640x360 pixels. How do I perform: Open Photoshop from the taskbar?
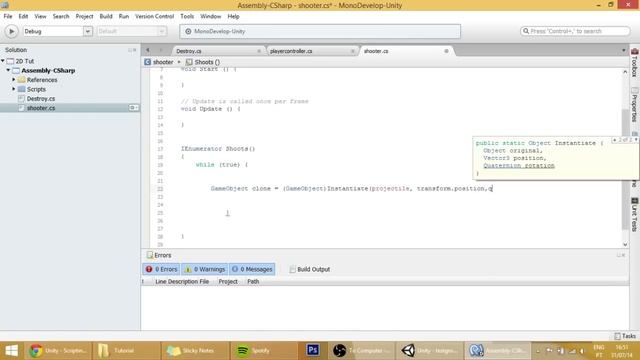(x=313, y=351)
